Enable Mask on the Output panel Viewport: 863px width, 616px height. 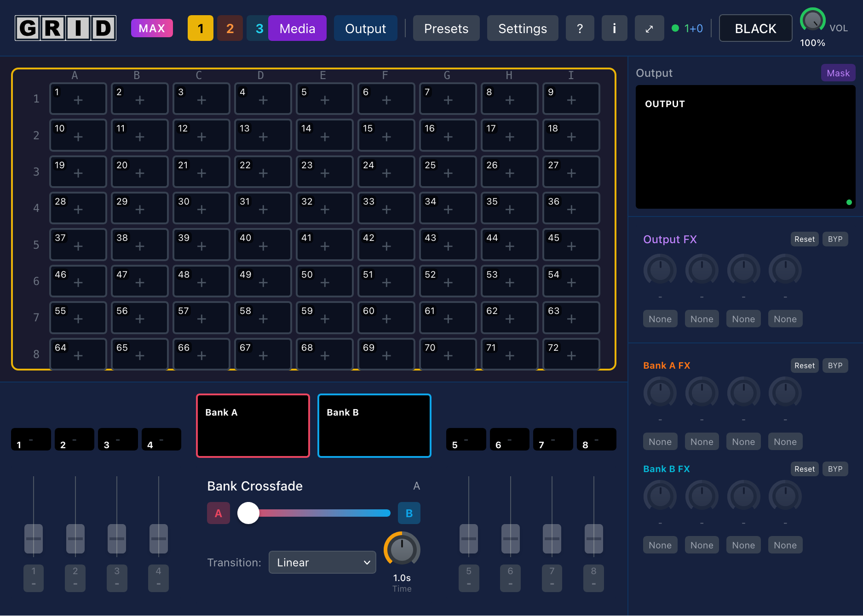838,73
